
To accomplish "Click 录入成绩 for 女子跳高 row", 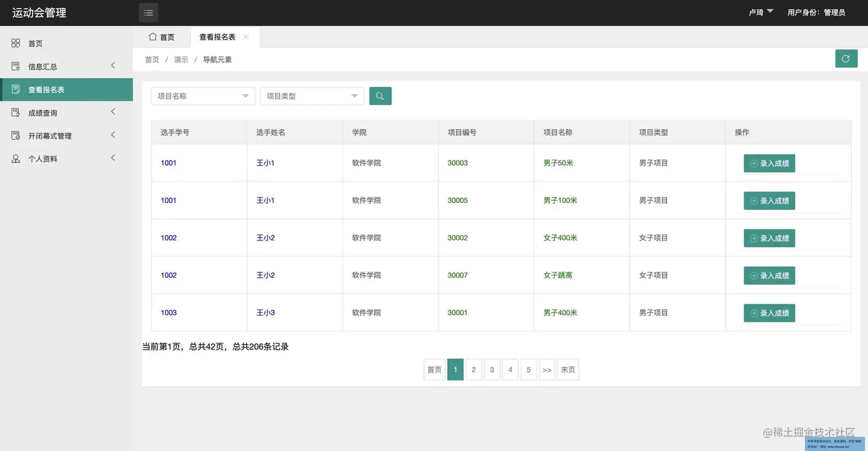I will point(769,275).
